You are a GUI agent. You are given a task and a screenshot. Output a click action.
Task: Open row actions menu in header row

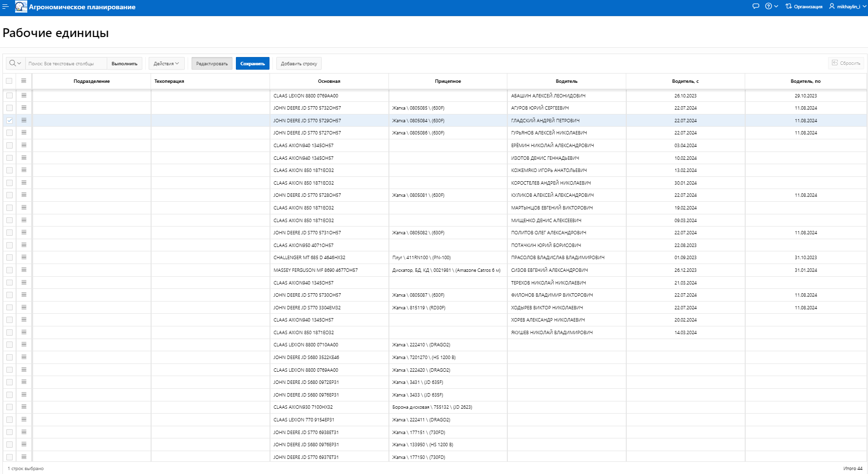tap(23, 81)
